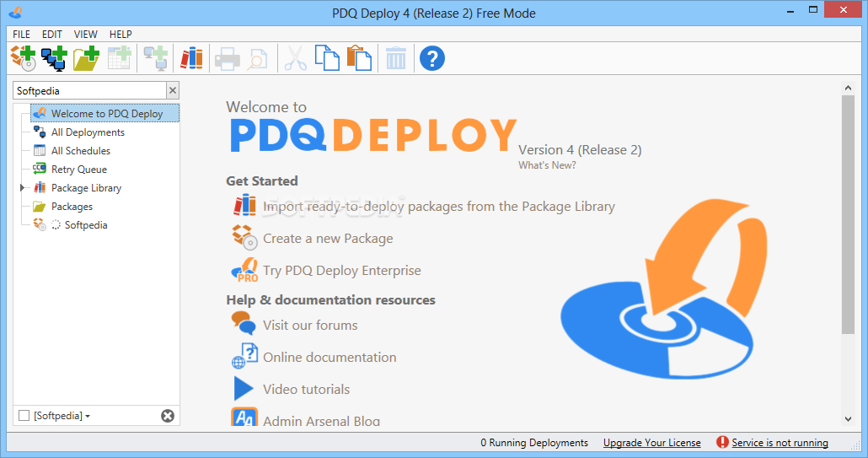Click the New Target List toolbar icon
Image resolution: width=868 pixels, height=458 pixels.
pos(54,58)
